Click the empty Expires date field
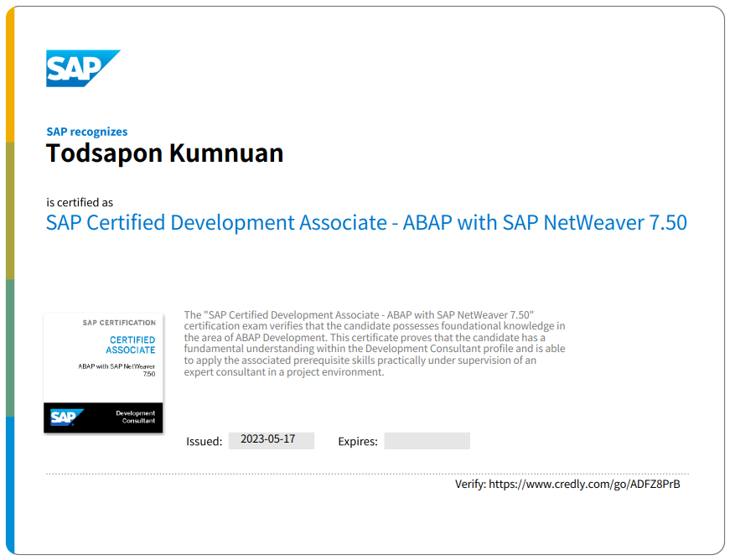 point(427,441)
